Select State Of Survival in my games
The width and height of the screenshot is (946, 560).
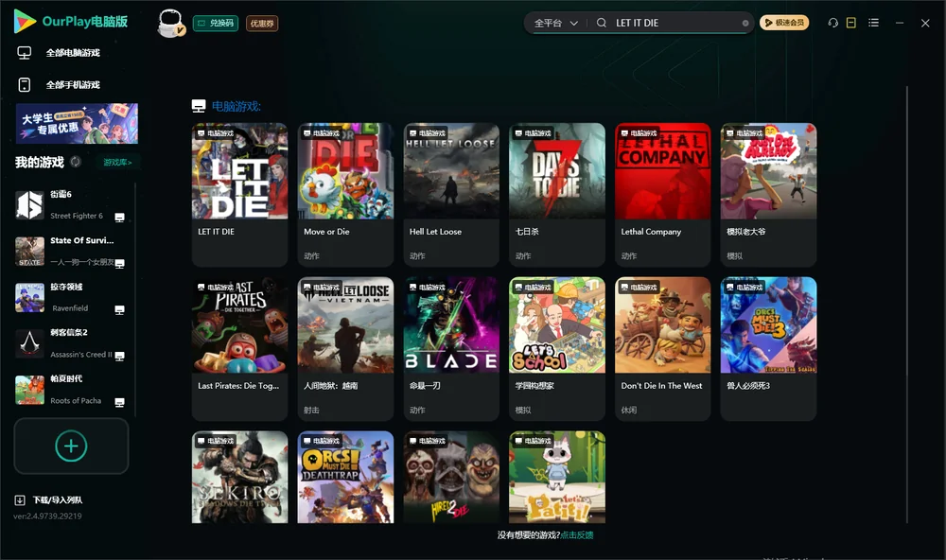[71, 251]
